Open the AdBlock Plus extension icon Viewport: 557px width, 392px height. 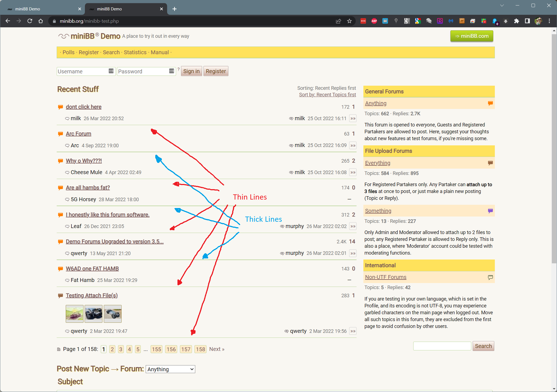point(374,21)
